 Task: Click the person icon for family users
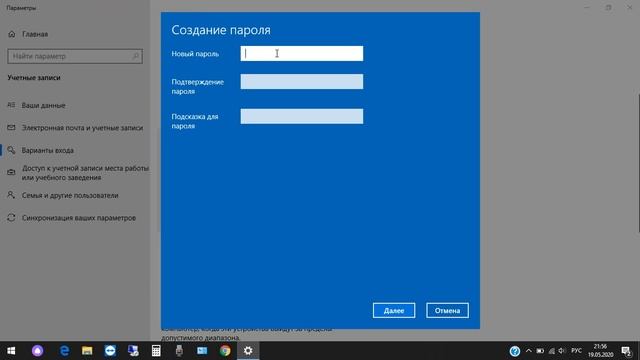[x=11, y=195]
